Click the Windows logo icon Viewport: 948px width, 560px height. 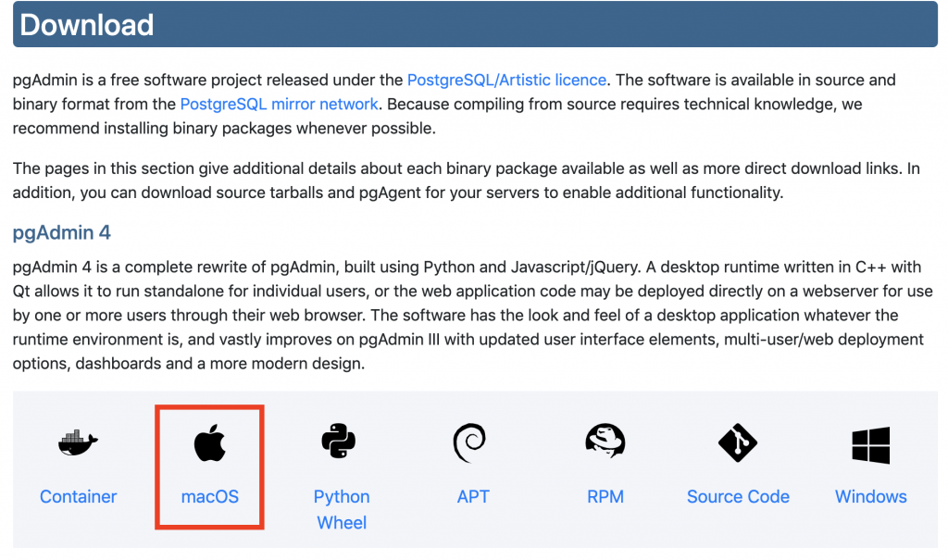coord(870,444)
